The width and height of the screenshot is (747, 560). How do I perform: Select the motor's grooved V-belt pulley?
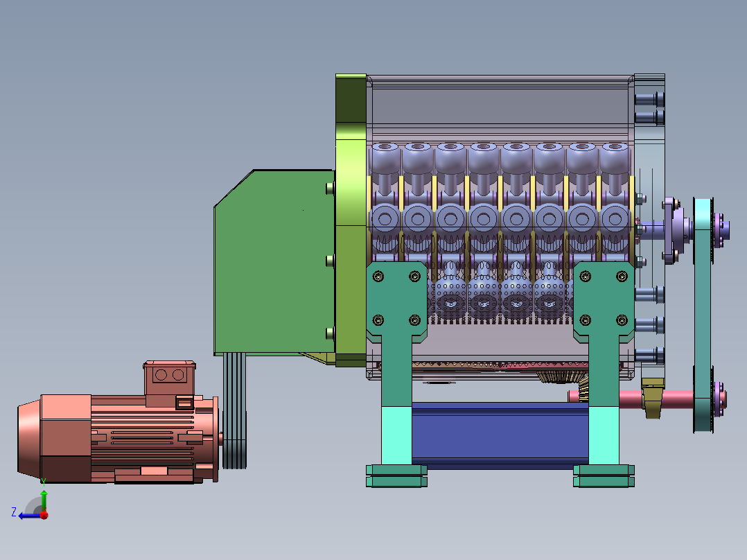(x=234, y=411)
